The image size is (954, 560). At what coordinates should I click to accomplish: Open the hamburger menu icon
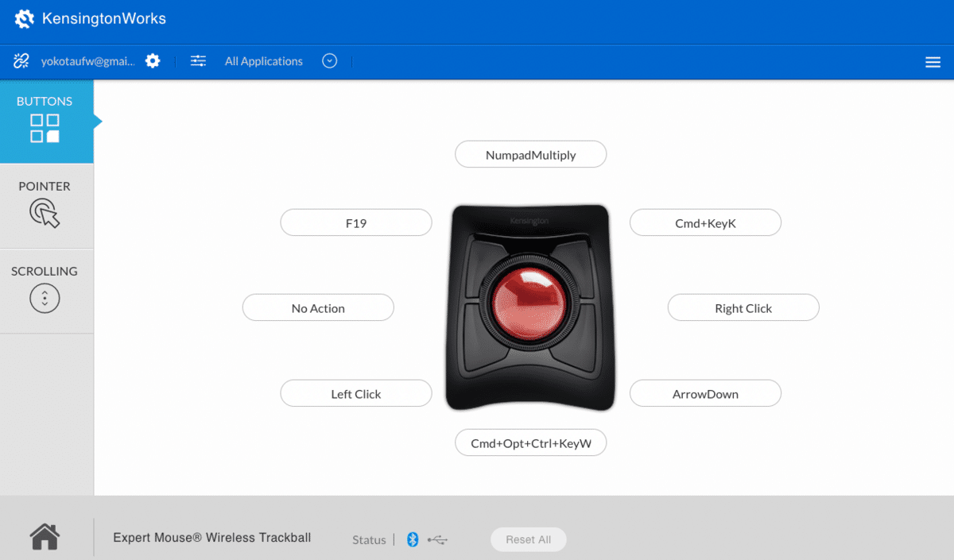click(x=933, y=63)
